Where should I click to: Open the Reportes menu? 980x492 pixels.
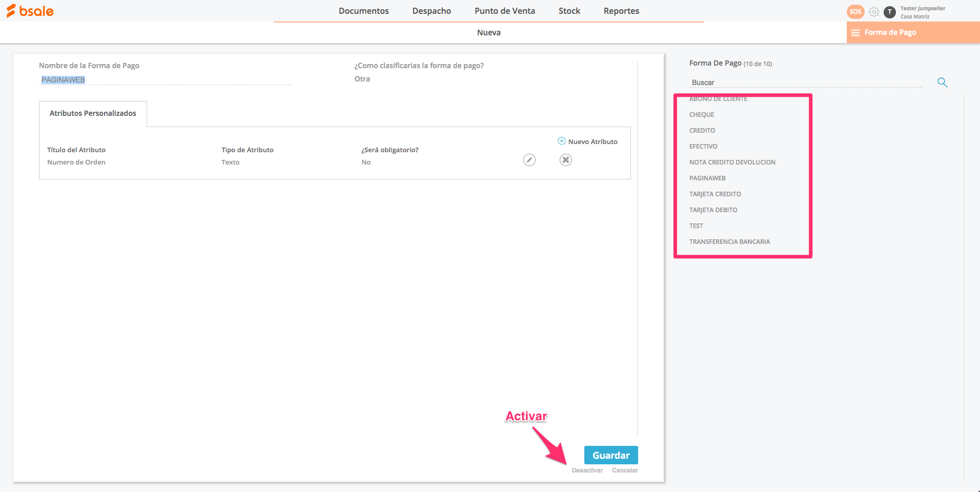[x=621, y=11]
